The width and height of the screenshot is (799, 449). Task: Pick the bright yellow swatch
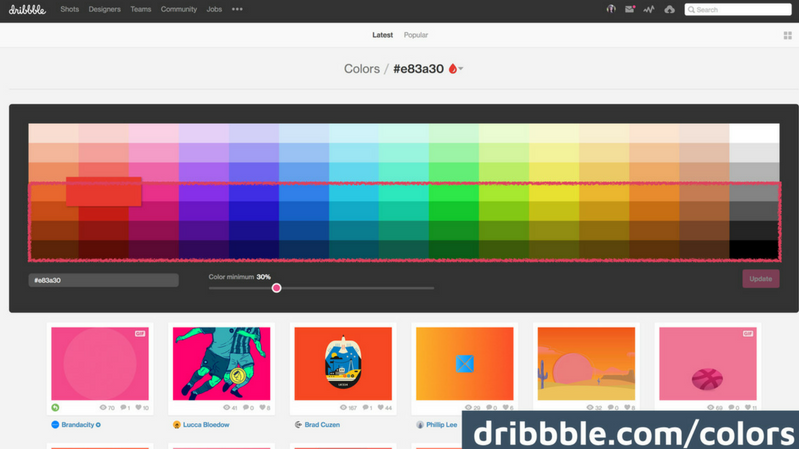coord(554,192)
